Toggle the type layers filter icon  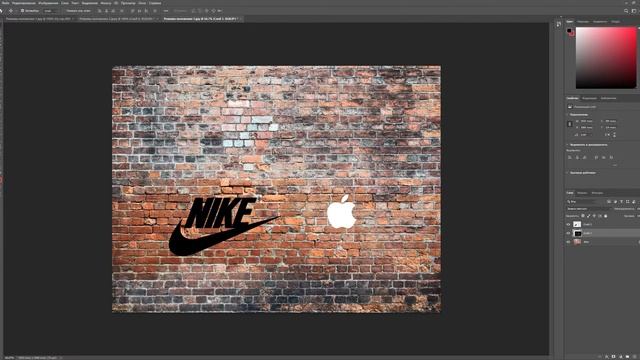(621, 202)
